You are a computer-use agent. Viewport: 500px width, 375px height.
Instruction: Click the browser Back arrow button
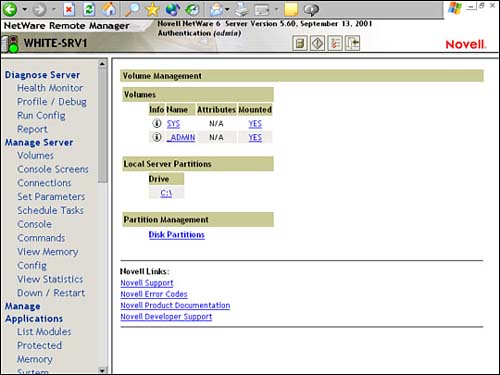(10, 9)
